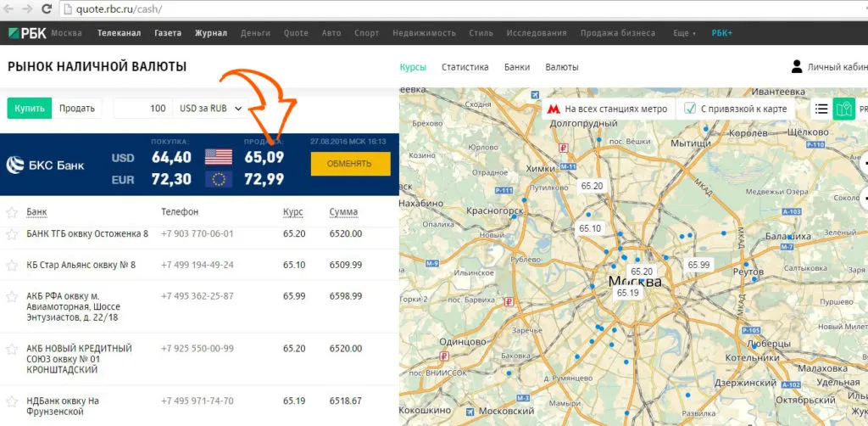Screen dimensions: 868x426
Task: Open the РБК+ link
Action: tap(722, 33)
